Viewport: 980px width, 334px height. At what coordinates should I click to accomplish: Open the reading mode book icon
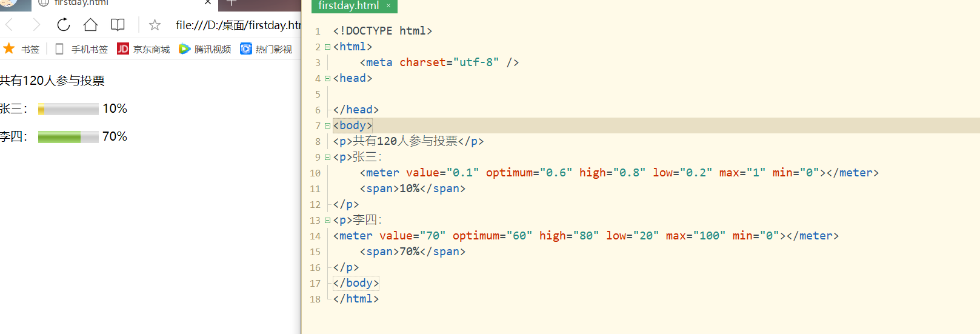(118, 25)
